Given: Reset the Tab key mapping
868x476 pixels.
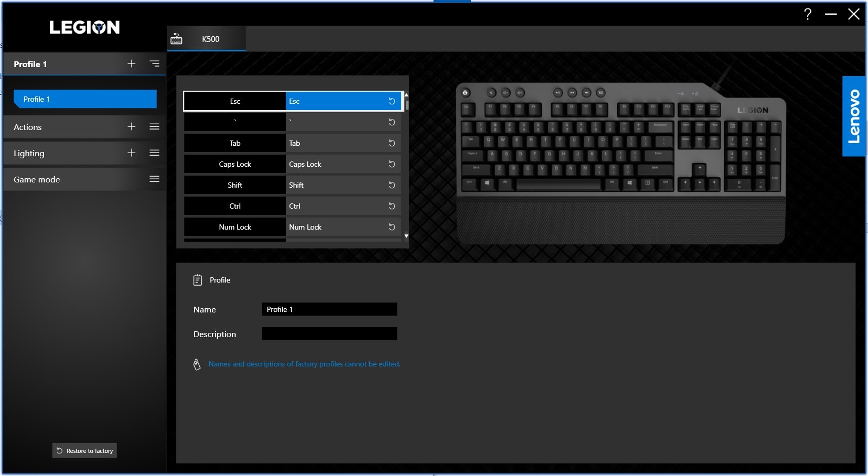Looking at the screenshot, I should [x=391, y=143].
